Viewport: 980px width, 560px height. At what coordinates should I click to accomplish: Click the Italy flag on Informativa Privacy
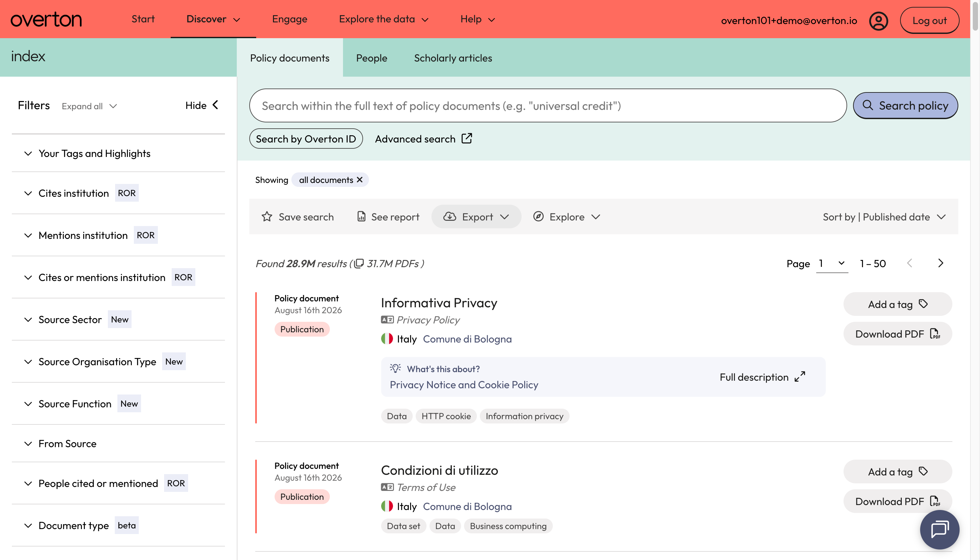(387, 339)
